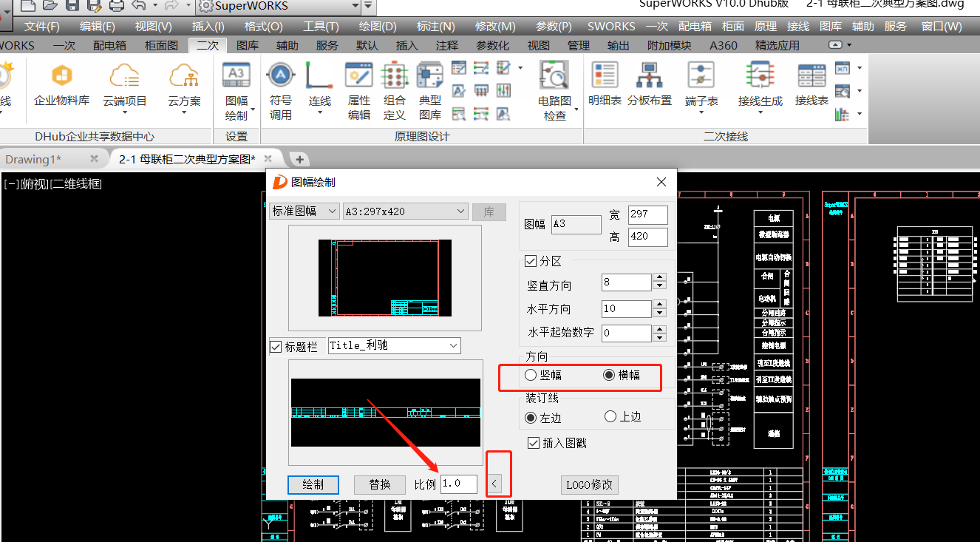
Task: Open the 企业物料库 ribbon icon
Action: click(x=62, y=85)
